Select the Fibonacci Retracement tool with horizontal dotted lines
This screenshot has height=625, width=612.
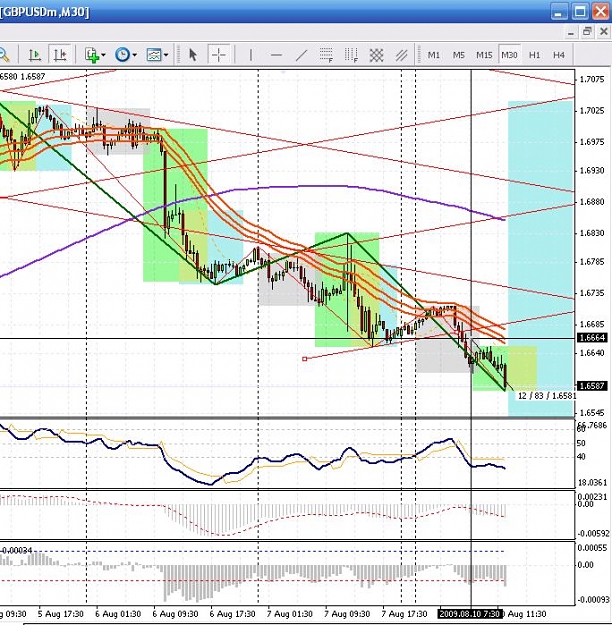pos(327,55)
